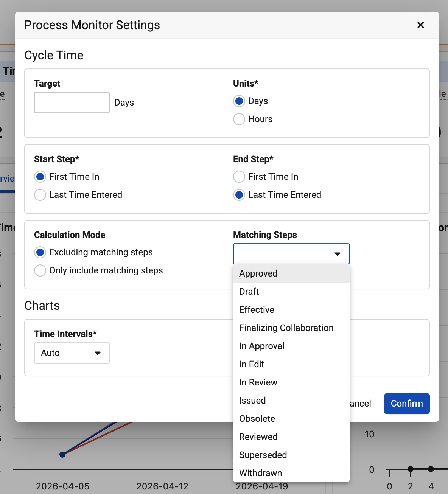The height and width of the screenshot is (494, 448).
Task: Choose Last Time Entered for Start Step
Action: (x=40, y=195)
